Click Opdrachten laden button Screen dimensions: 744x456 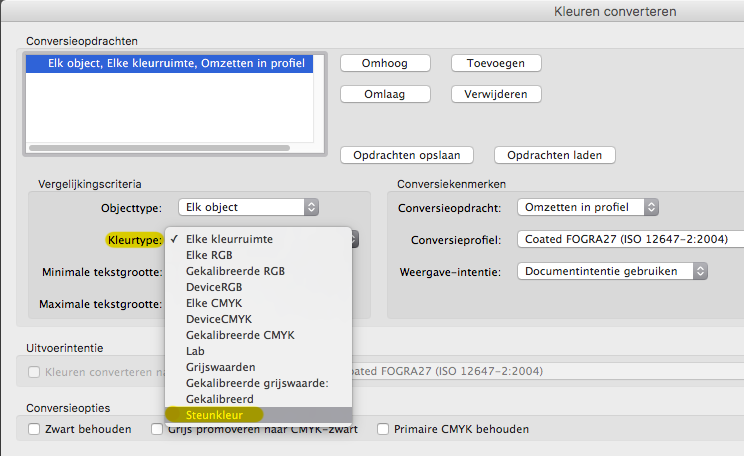click(x=554, y=155)
